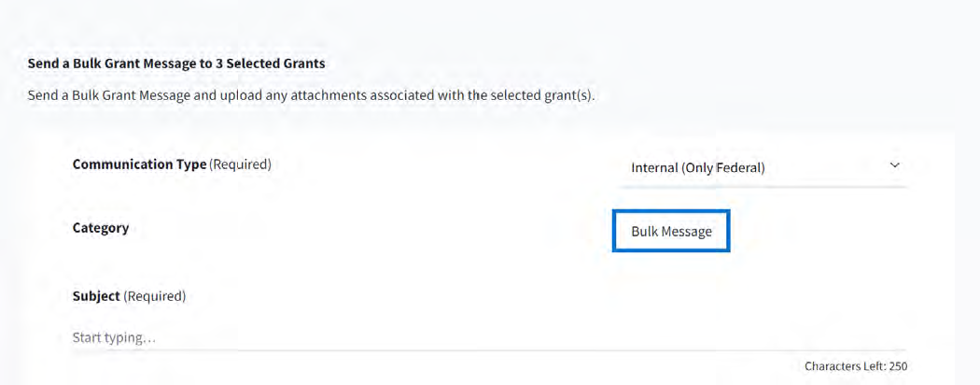Click "(Required)" next to Communication Type

click(x=240, y=164)
